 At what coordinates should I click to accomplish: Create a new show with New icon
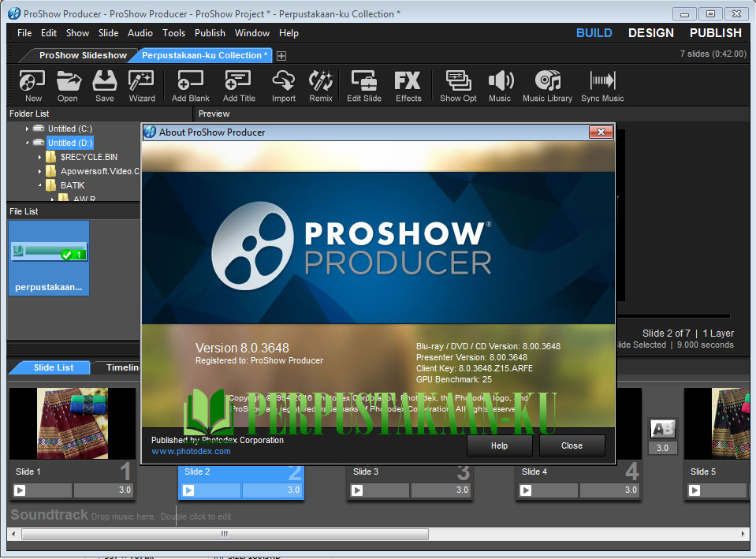(33, 86)
